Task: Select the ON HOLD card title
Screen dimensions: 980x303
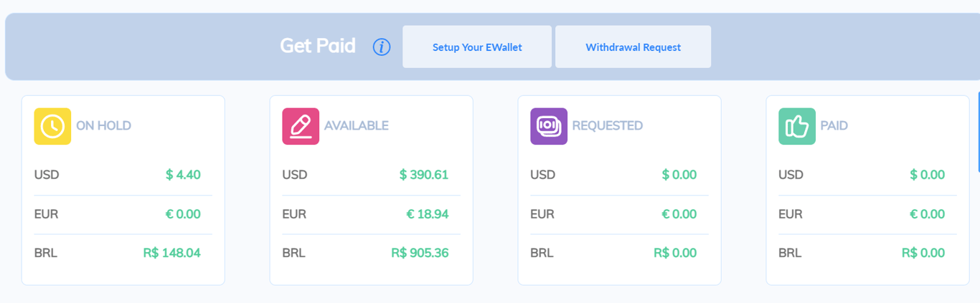Action: pos(103,126)
